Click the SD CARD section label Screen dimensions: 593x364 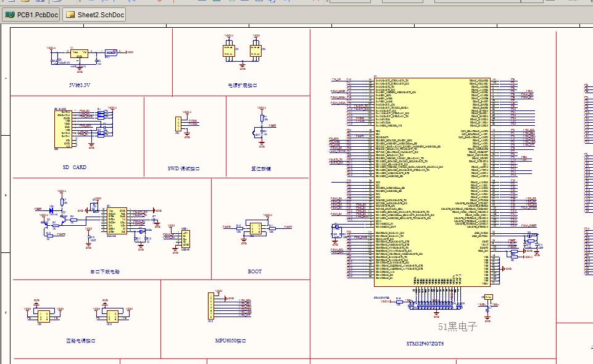click(75, 167)
